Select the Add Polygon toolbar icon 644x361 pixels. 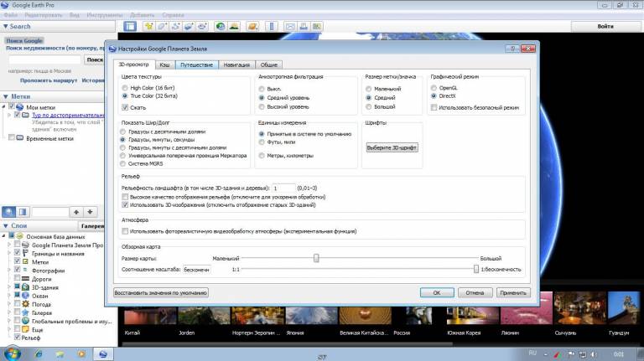162,26
